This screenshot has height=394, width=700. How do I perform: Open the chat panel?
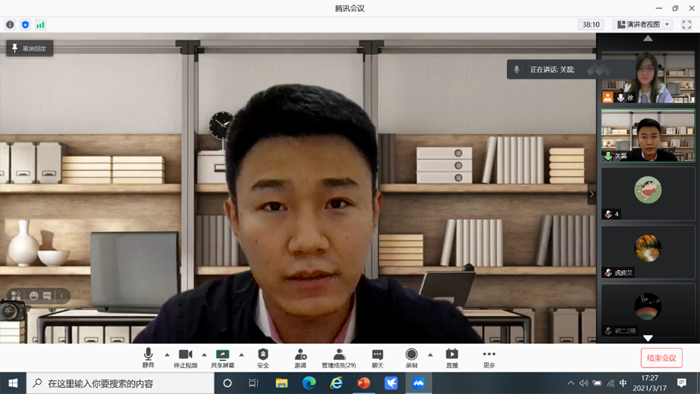(378, 358)
